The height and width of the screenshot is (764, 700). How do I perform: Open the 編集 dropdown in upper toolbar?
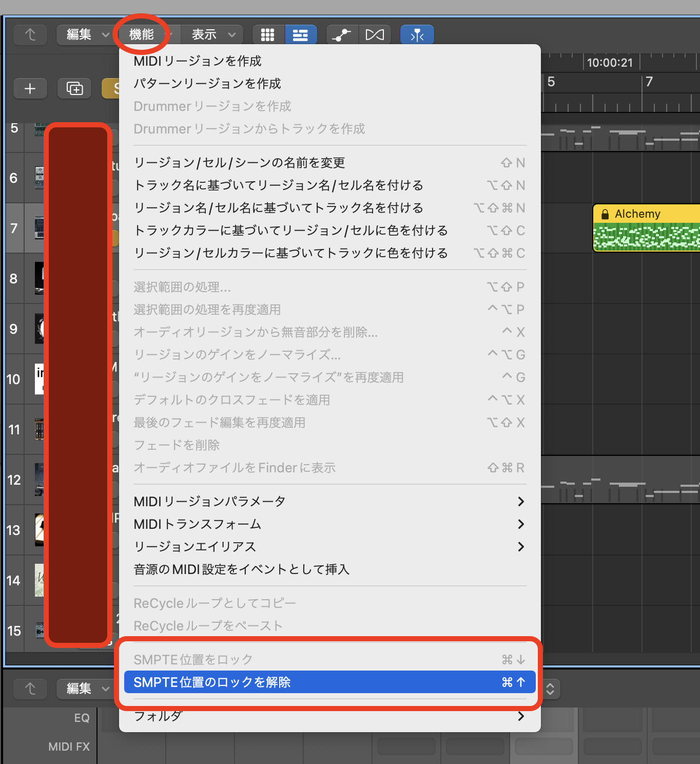(x=87, y=35)
